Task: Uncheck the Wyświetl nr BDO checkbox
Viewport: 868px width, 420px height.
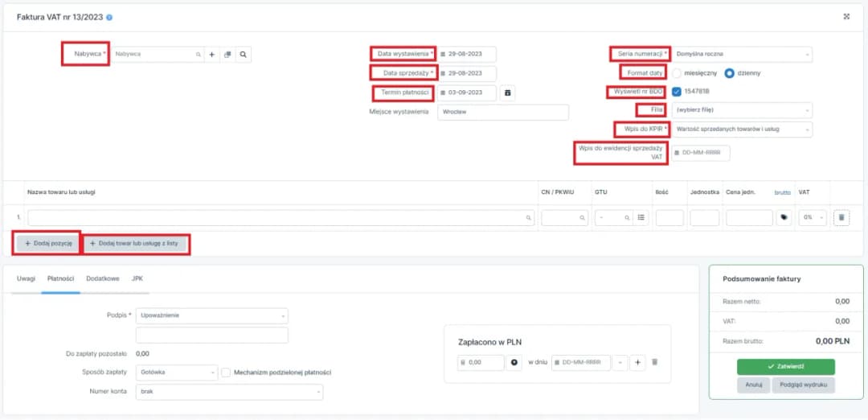Action: pos(677,92)
